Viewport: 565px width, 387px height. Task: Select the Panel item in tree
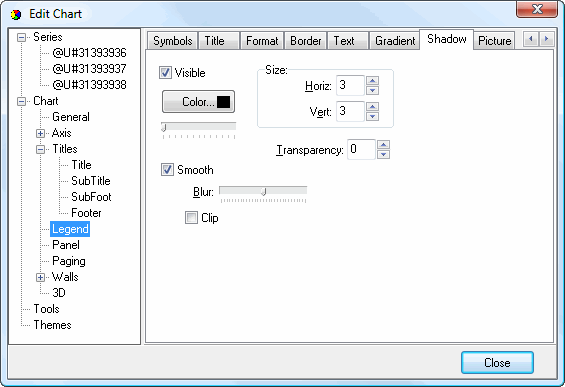(66, 245)
